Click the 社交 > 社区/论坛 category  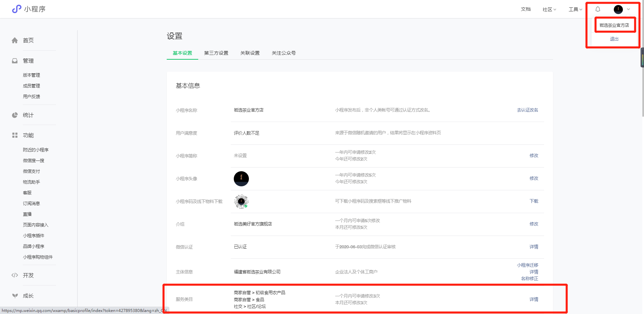click(250, 306)
